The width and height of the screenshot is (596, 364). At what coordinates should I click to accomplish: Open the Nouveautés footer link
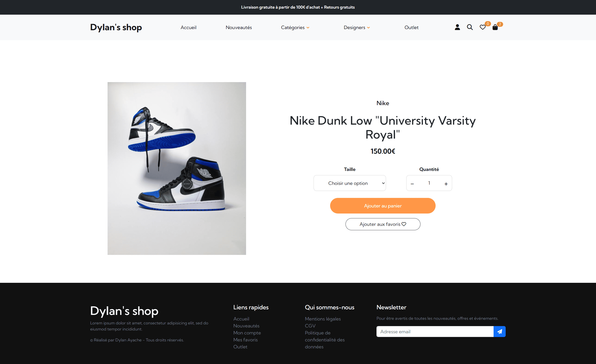(x=246, y=326)
